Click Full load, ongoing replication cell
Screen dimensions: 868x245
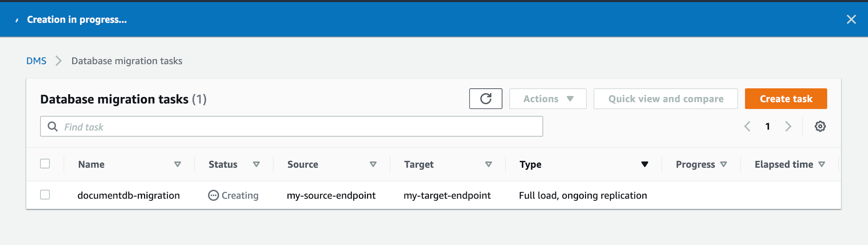(x=583, y=195)
